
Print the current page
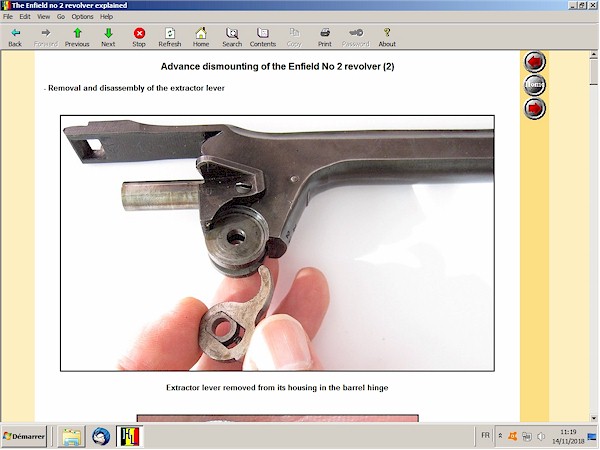click(x=325, y=38)
